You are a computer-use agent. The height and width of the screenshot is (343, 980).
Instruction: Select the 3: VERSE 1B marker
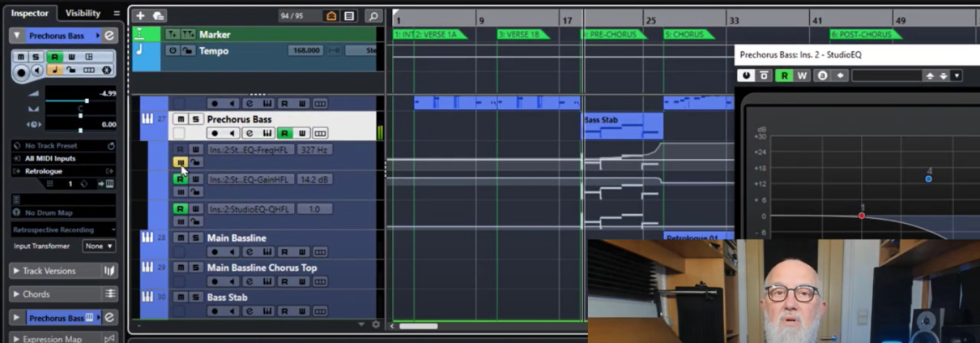[522, 35]
